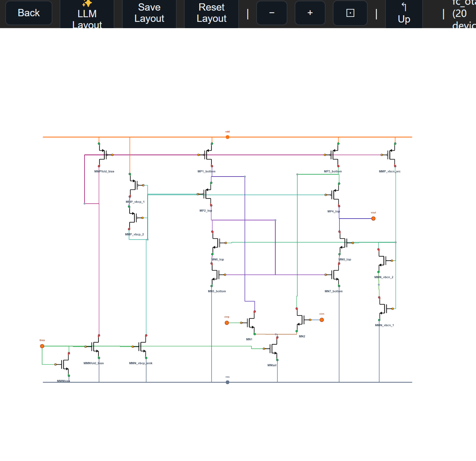This screenshot has width=476, height=461.
Task: Select the MMP_vbcp_1 transistor
Action: [x=136, y=185]
